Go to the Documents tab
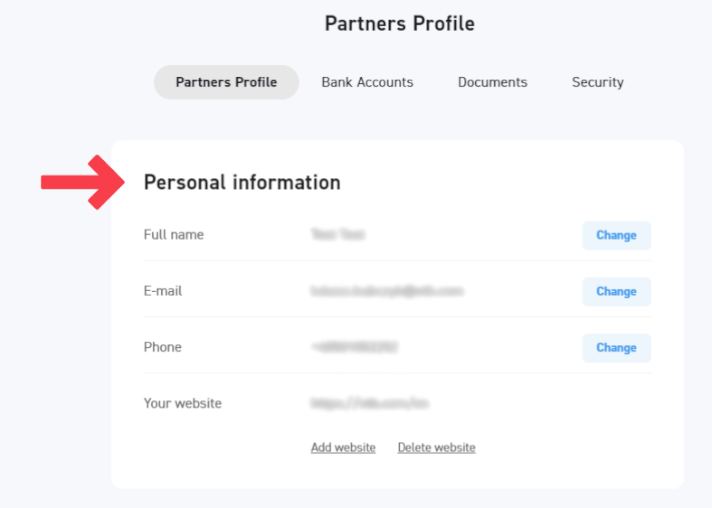712x508 pixels. pos(492,82)
